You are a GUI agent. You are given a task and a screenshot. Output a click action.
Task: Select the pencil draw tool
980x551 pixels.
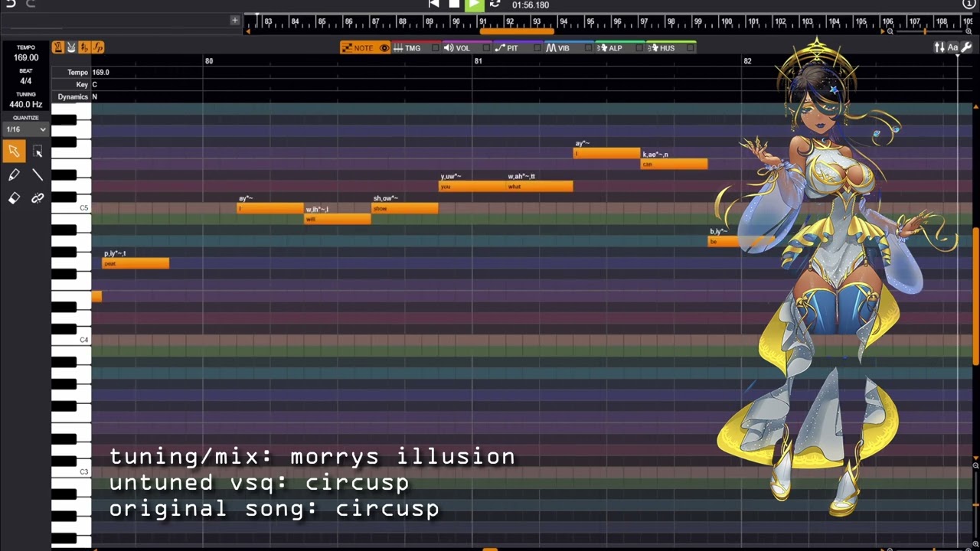[14, 175]
